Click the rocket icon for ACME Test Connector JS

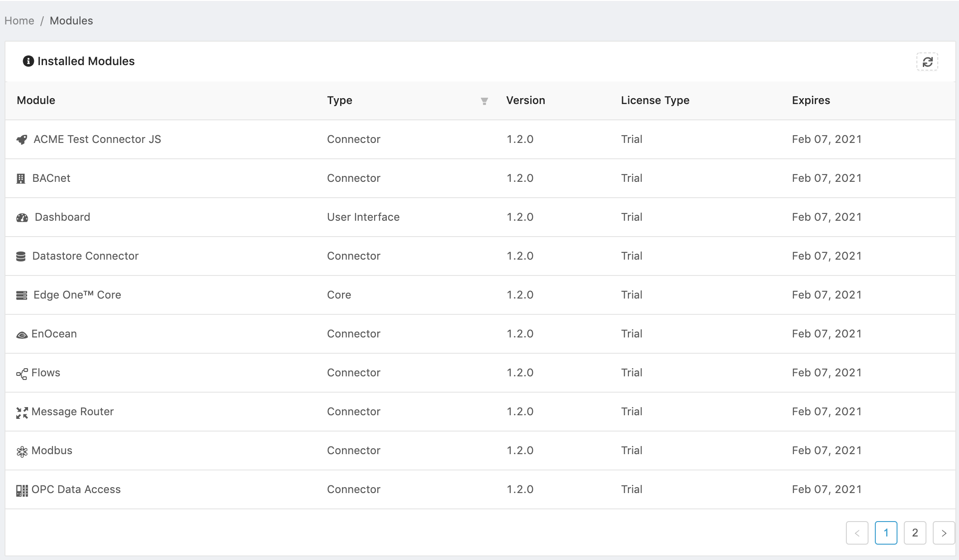pos(22,140)
